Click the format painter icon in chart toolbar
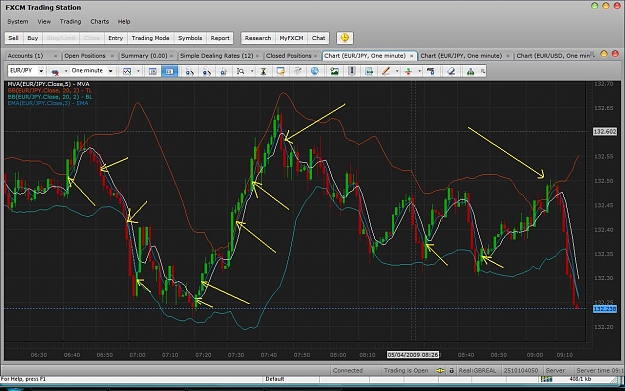 [x=430, y=71]
